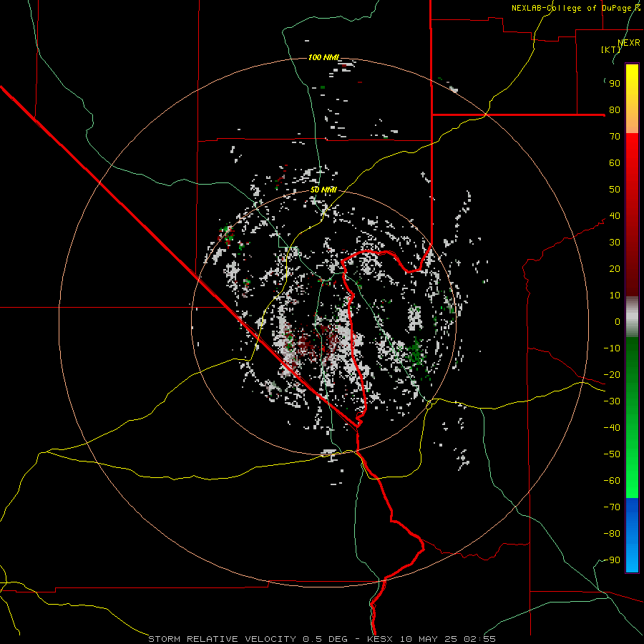Click the positive 30 scale value

[x=615, y=243]
